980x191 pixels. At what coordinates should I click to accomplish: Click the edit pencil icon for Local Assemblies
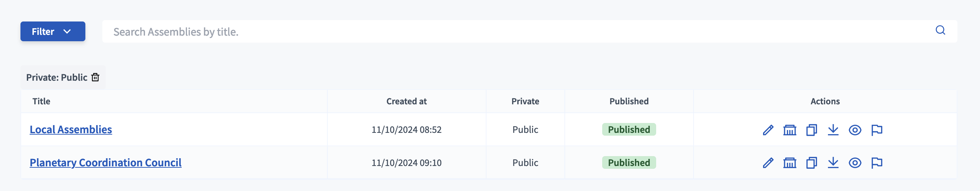point(768,130)
